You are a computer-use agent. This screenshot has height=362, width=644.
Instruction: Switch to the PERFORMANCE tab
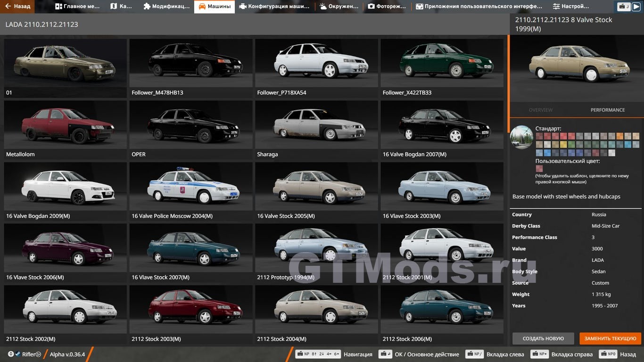tap(608, 110)
